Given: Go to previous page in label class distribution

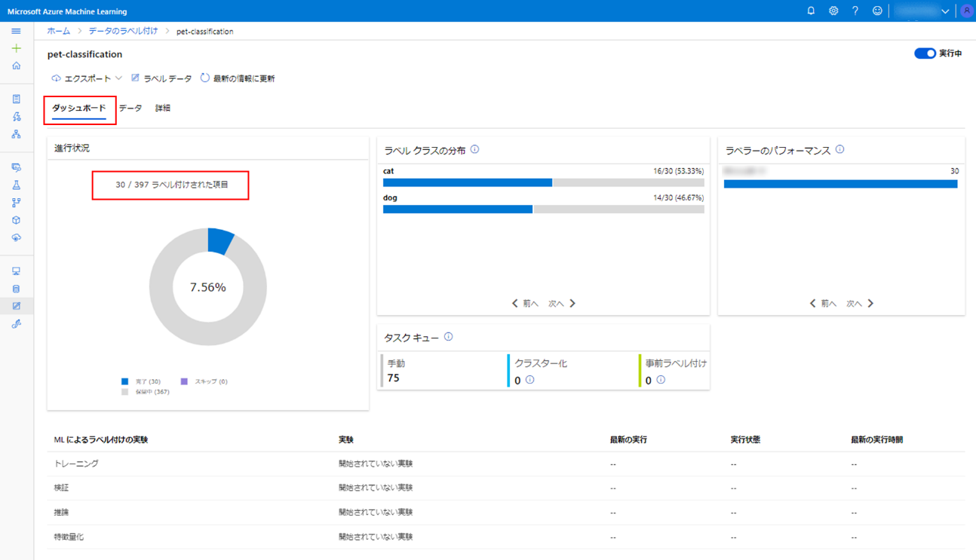Looking at the screenshot, I should click(x=525, y=303).
